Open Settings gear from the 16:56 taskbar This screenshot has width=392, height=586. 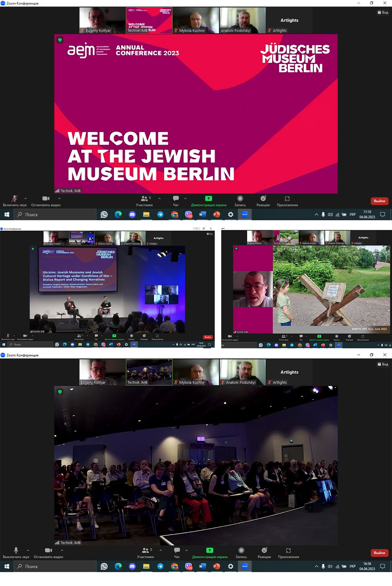(x=231, y=566)
